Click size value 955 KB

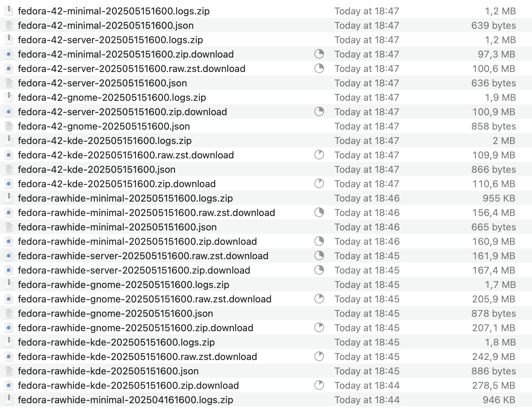pos(499,198)
